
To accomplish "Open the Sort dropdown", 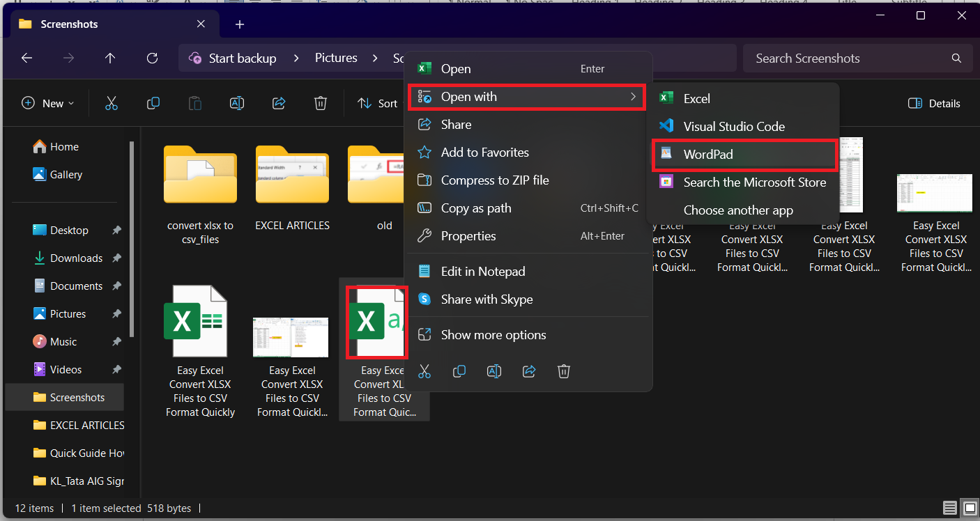I will pyautogui.click(x=378, y=103).
